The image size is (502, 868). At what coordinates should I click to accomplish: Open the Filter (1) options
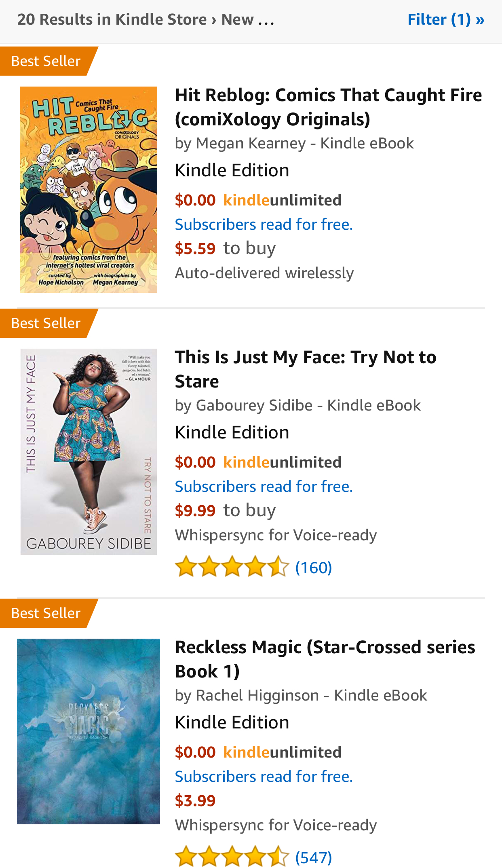click(445, 19)
